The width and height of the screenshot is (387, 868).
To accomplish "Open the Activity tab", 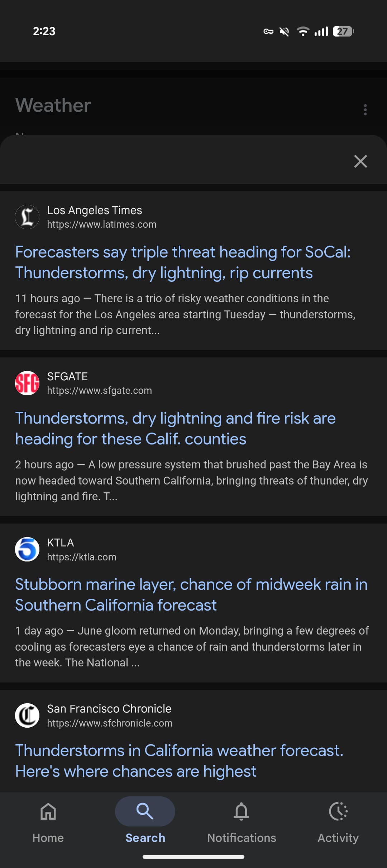I will pyautogui.click(x=338, y=821).
